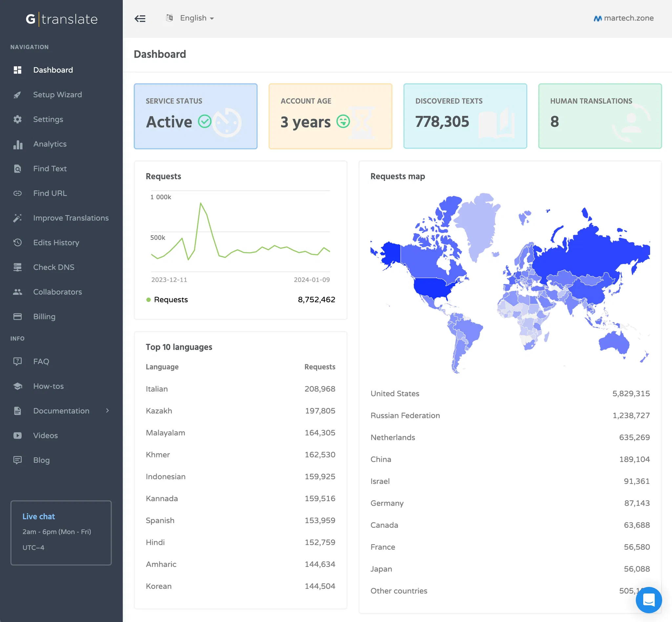Toggle the green Requests legend dot
Image resolution: width=672 pixels, height=622 pixels.
pyautogui.click(x=148, y=300)
